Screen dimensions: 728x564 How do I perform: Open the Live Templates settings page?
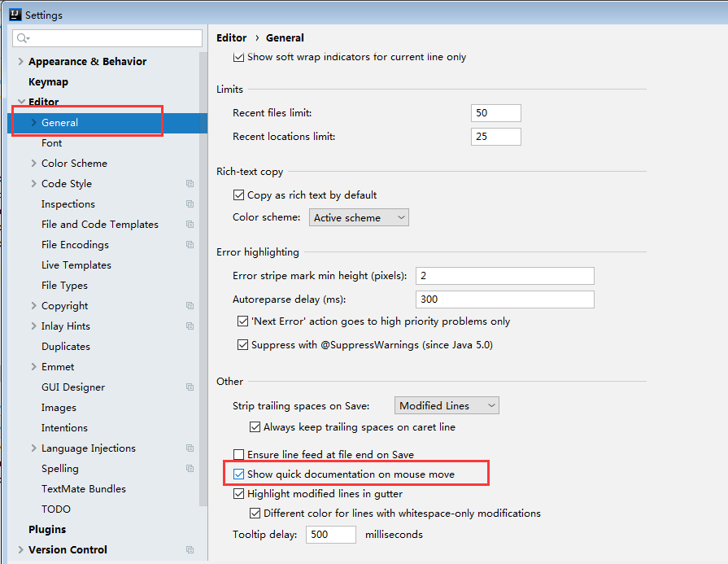click(x=76, y=265)
